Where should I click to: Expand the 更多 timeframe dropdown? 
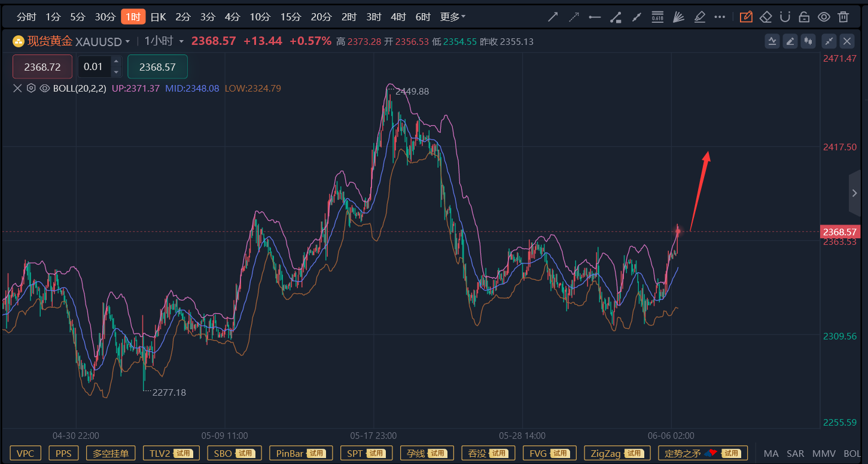click(453, 17)
